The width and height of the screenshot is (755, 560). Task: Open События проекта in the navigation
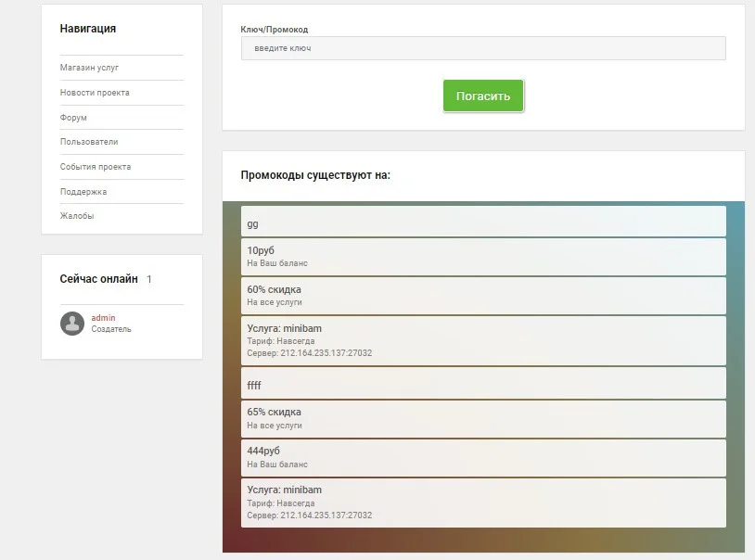point(96,167)
